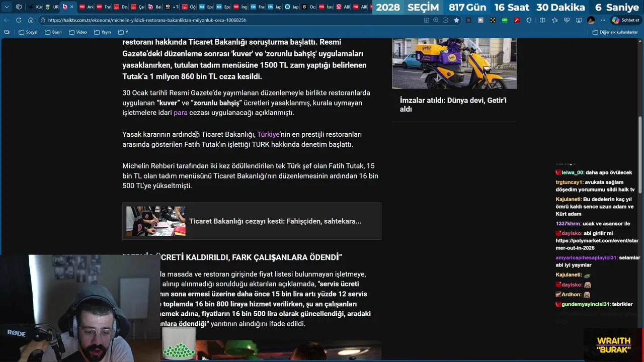View site info lock icon in address bar

43,20
